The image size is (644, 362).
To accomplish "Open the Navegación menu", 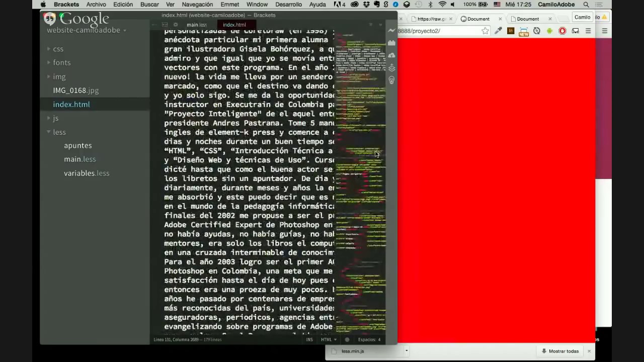I will pyautogui.click(x=197, y=5).
